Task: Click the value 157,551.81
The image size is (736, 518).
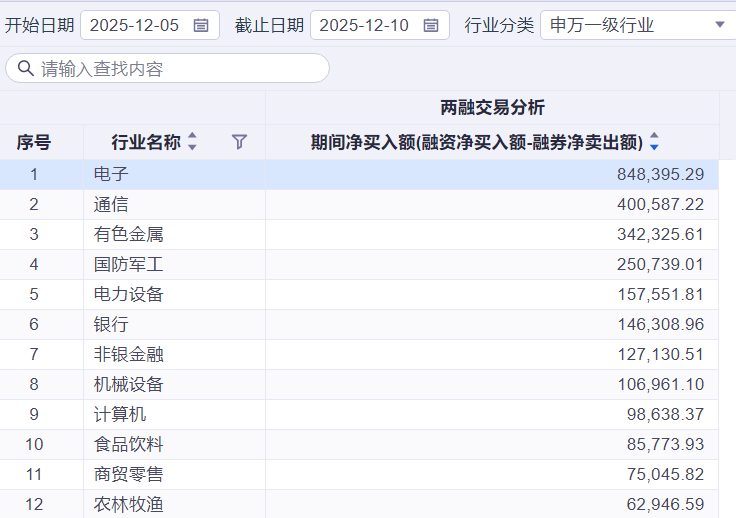Action: (x=660, y=295)
